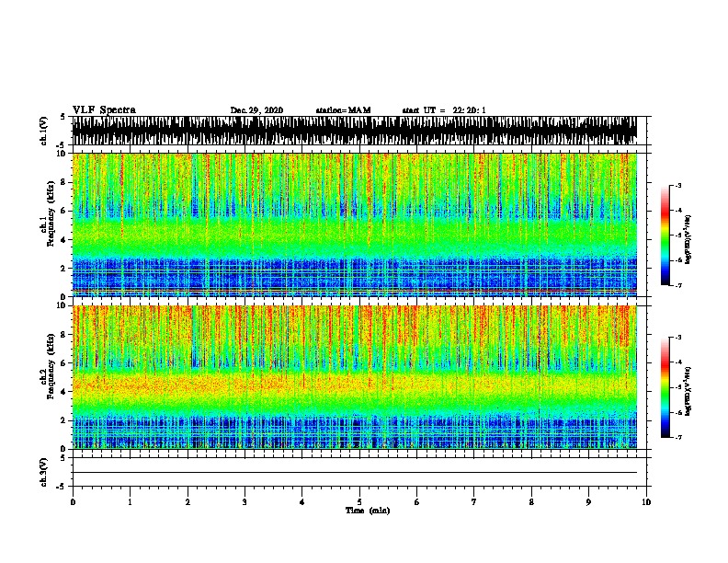Click the "VLF Spectra" plot title

[x=104, y=110]
